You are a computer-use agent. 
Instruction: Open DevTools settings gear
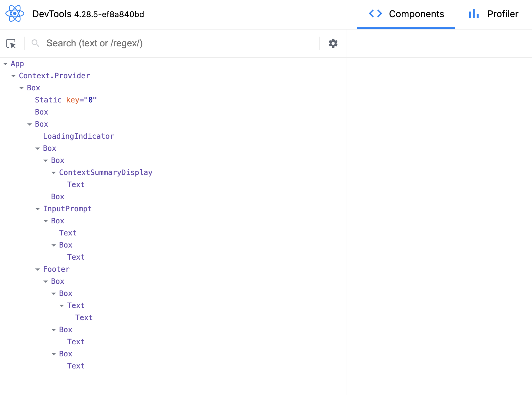[333, 43]
